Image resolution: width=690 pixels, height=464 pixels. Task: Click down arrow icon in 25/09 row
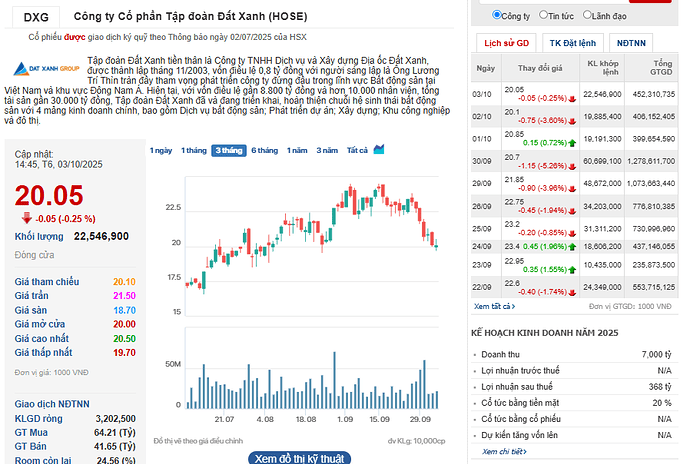572,233
